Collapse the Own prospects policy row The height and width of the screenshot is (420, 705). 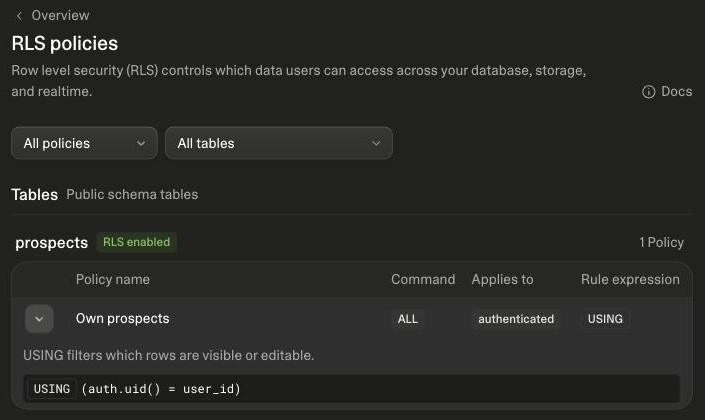point(39,319)
